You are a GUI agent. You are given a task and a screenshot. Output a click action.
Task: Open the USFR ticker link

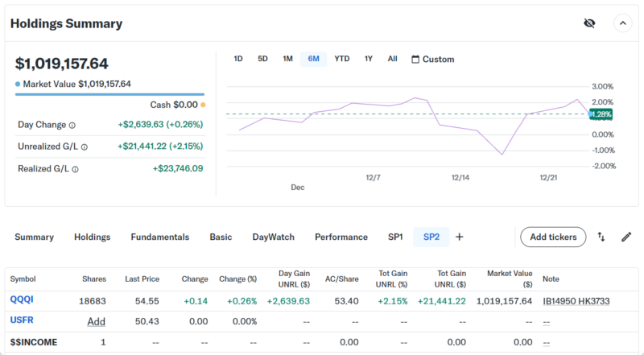pyautogui.click(x=22, y=321)
